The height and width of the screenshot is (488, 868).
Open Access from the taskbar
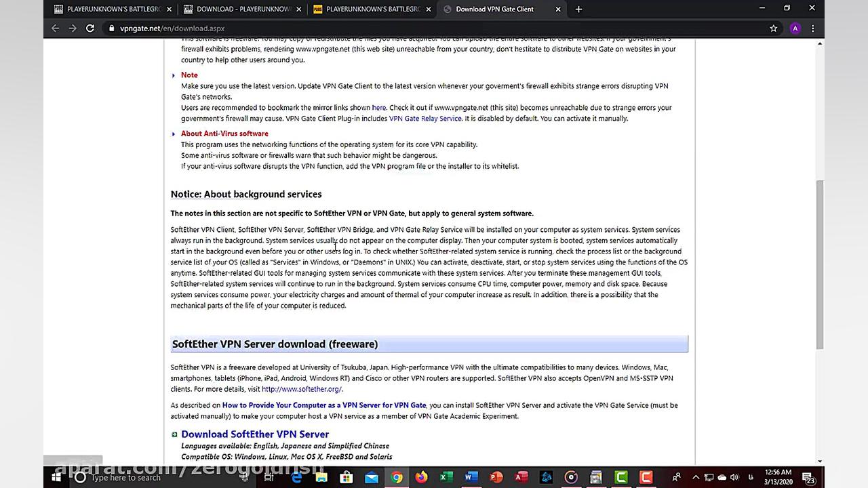tap(521, 477)
